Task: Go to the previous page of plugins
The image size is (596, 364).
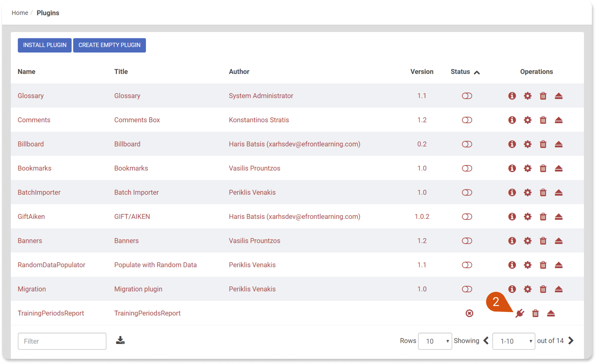Action: (486, 341)
